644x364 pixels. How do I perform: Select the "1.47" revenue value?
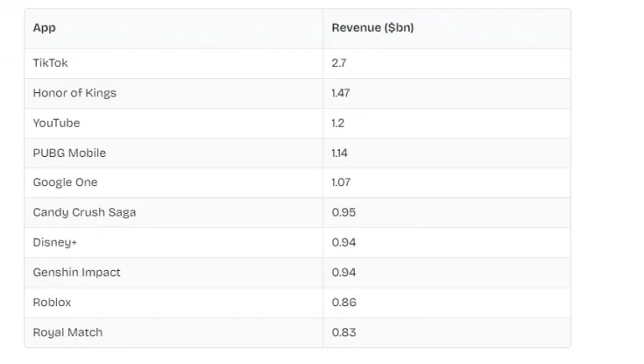340,93
